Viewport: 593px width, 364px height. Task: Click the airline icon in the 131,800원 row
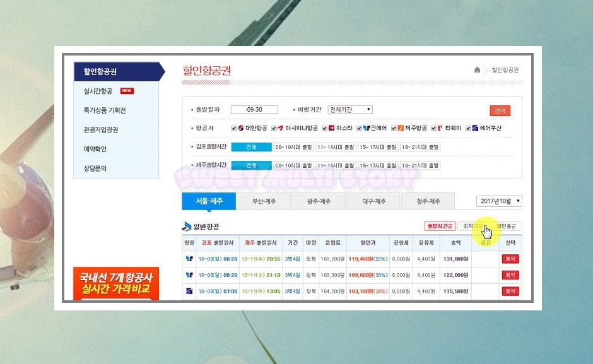[189, 259]
